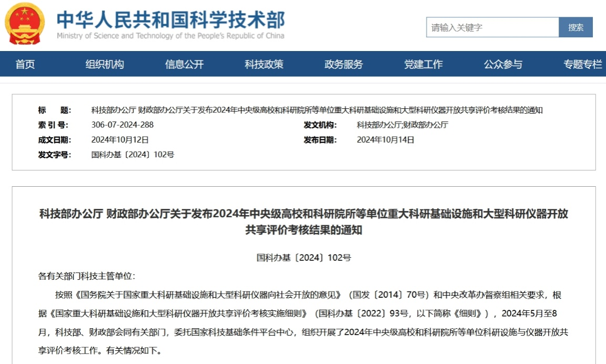Select the index number 306-07-2024-288
606x364 pixels.
(x=123, y=125)
